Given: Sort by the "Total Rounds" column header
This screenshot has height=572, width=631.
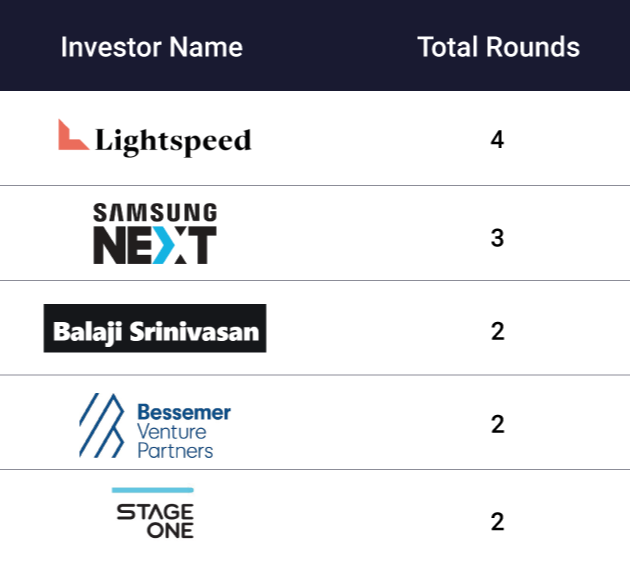Looking at the screenshot, I should coord(498,47).
